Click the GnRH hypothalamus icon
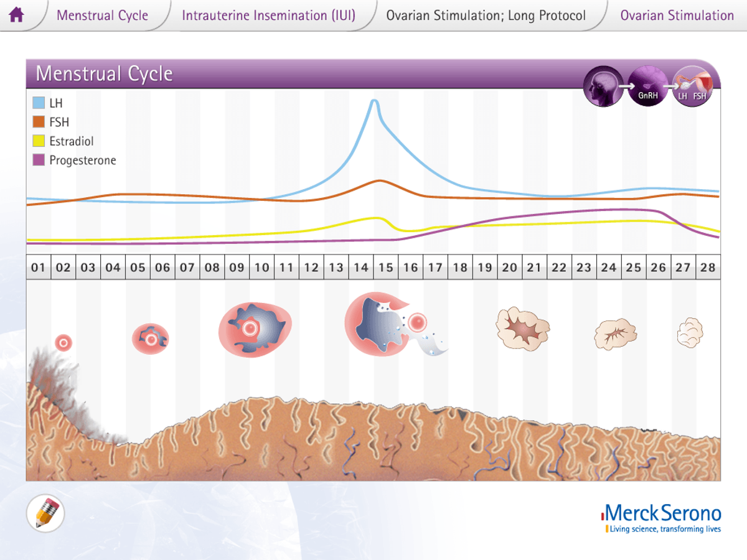 coord(647,87)
